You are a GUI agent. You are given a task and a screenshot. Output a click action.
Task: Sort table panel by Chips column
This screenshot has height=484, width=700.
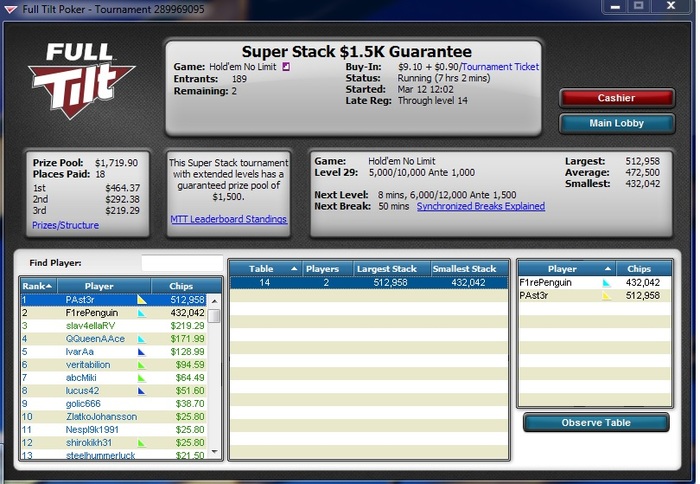click(643, 269)
